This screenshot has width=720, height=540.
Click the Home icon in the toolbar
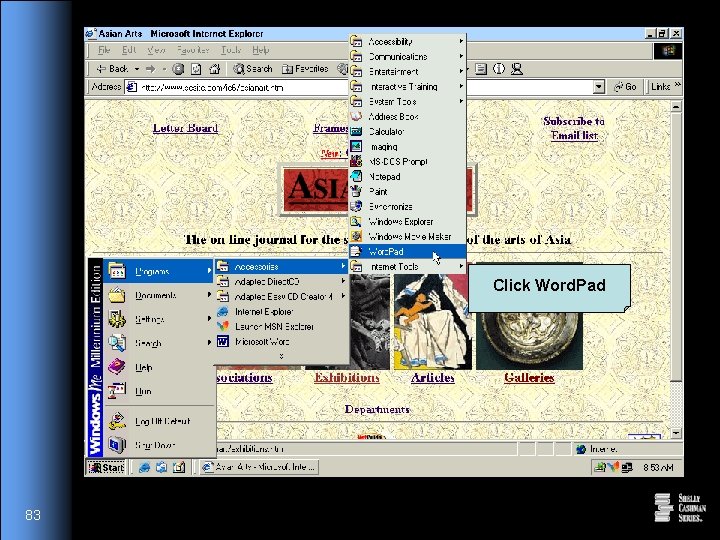pyautogui.click(x=214, y=69)
